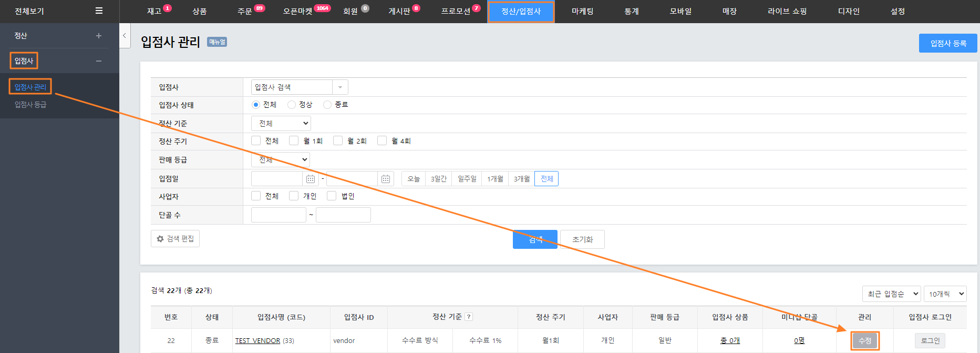Click the 로그인 button for TEST_VENDOR
The width and height of the screenshot is (980, 353).
click(930, 341)
